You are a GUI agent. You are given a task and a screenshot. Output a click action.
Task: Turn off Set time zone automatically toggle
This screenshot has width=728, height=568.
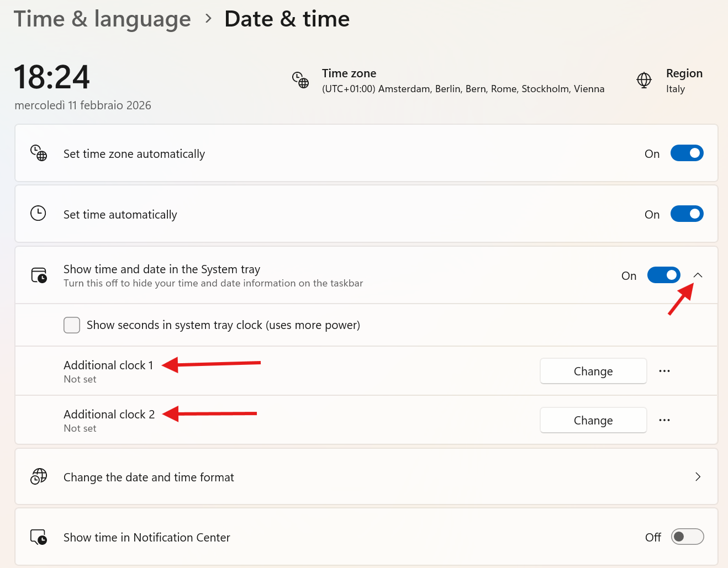pos(687,153)
